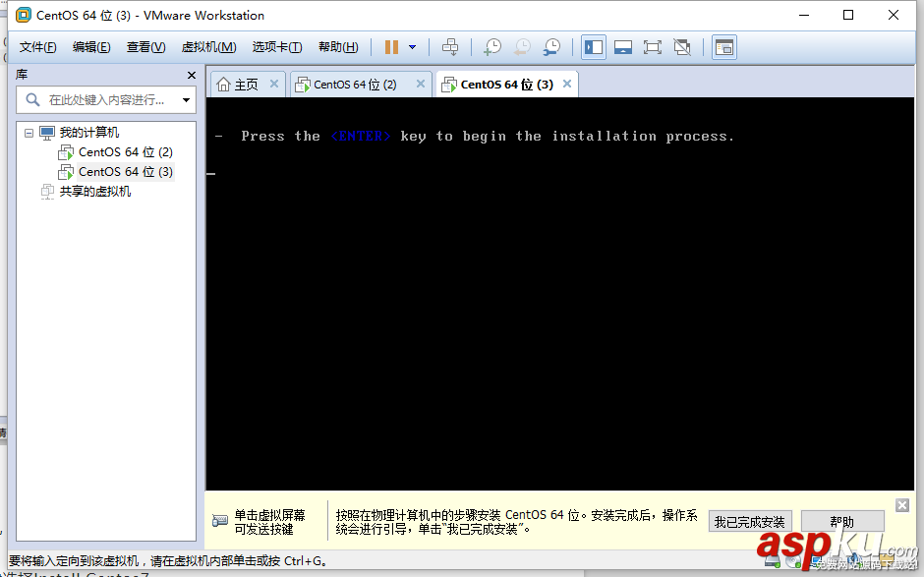Toggle the library sidebar view icon

594,47
